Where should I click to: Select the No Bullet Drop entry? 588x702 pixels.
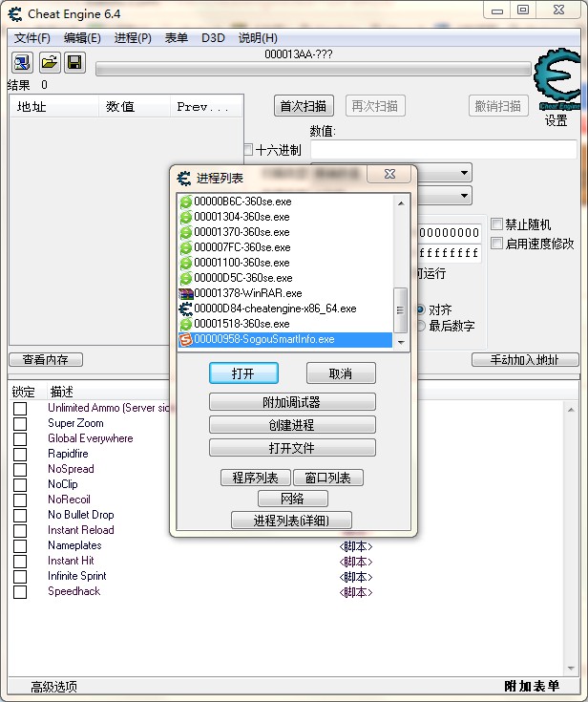click(81, 515)
